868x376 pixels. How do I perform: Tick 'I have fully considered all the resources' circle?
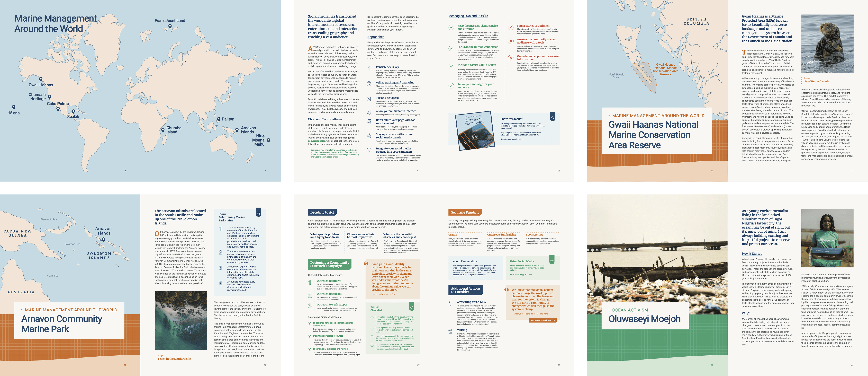click(372, 336)
